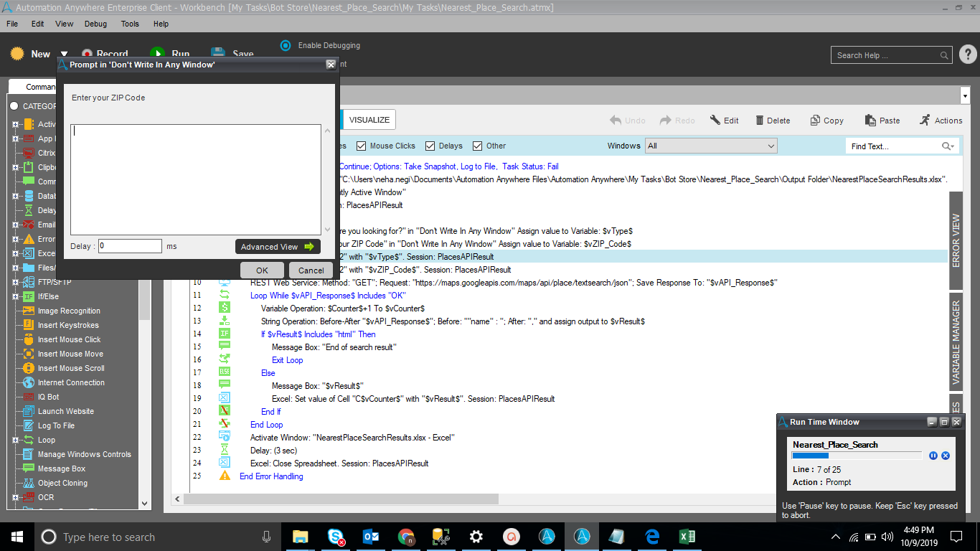Uncheck the Delays filter checkbox
The image size is (980, 551).
430,146
